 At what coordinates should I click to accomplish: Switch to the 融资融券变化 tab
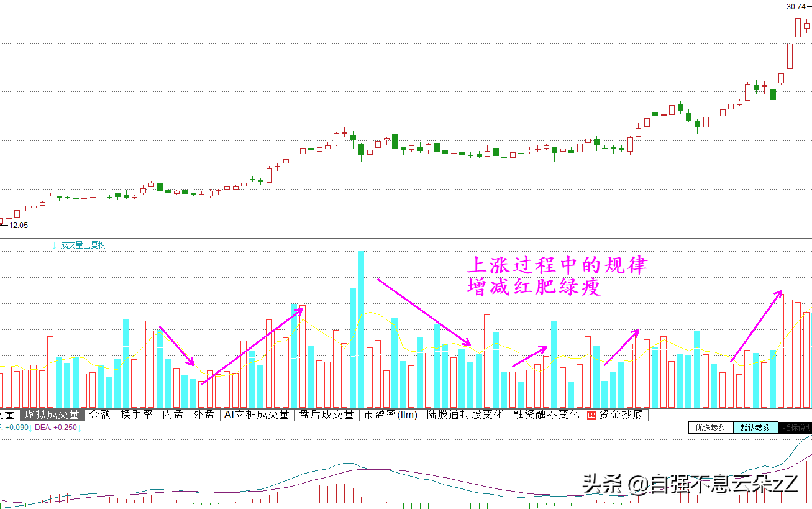546,415
